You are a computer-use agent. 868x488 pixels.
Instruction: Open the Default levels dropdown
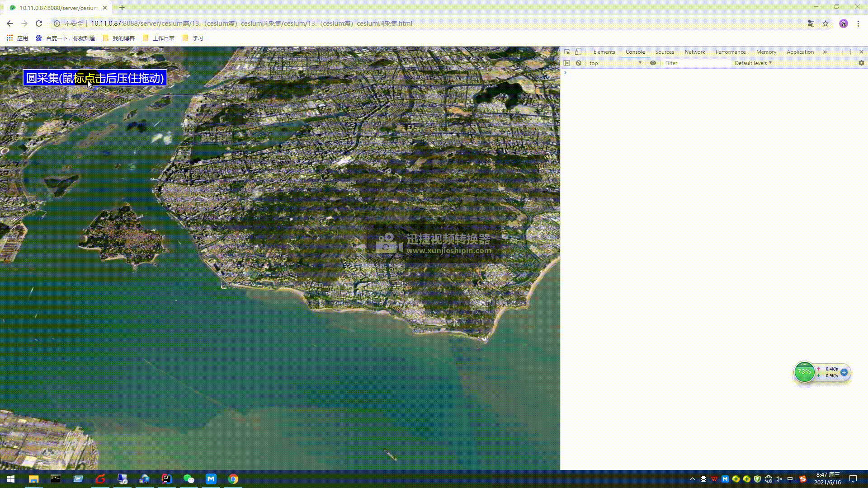coord(753,63)
